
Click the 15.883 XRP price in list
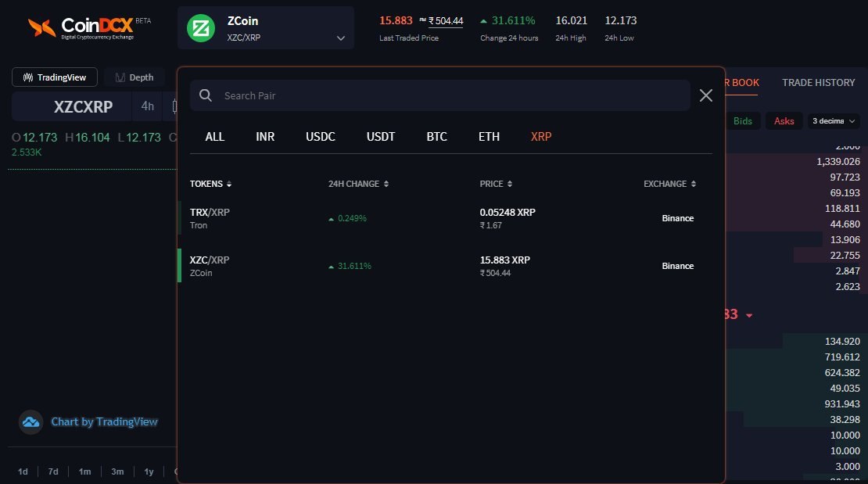[x=505, y=260]
